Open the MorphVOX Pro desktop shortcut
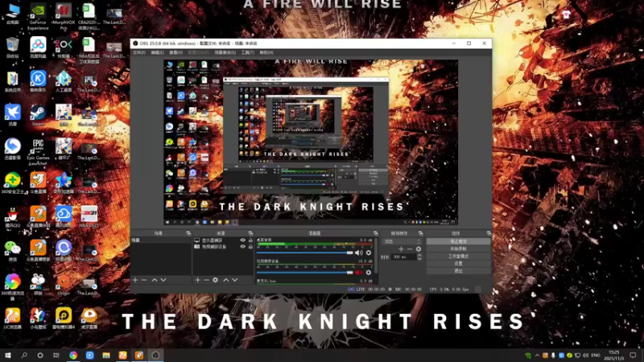Image resolution: width=644 pixels, height=362 pixels. click(x=64, y=17)
